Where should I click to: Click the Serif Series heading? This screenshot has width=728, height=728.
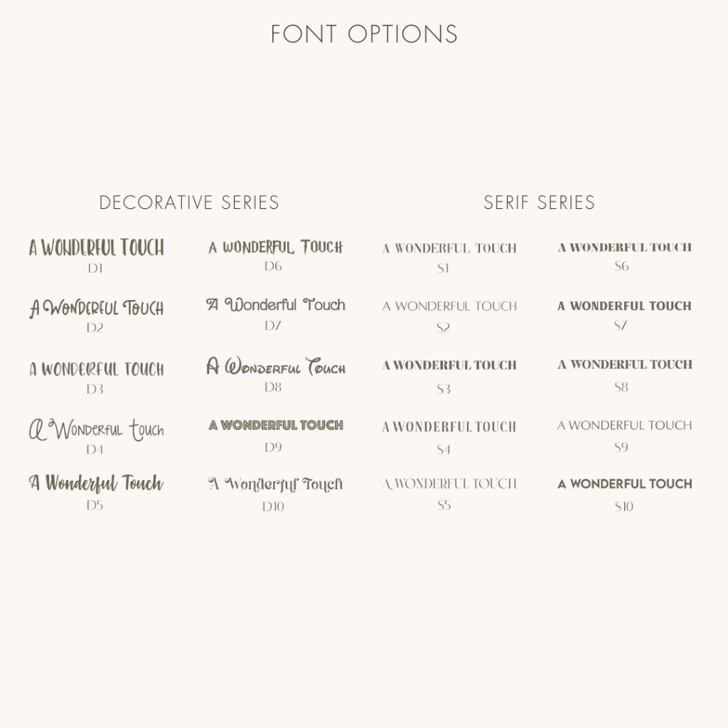click(539, 203)
